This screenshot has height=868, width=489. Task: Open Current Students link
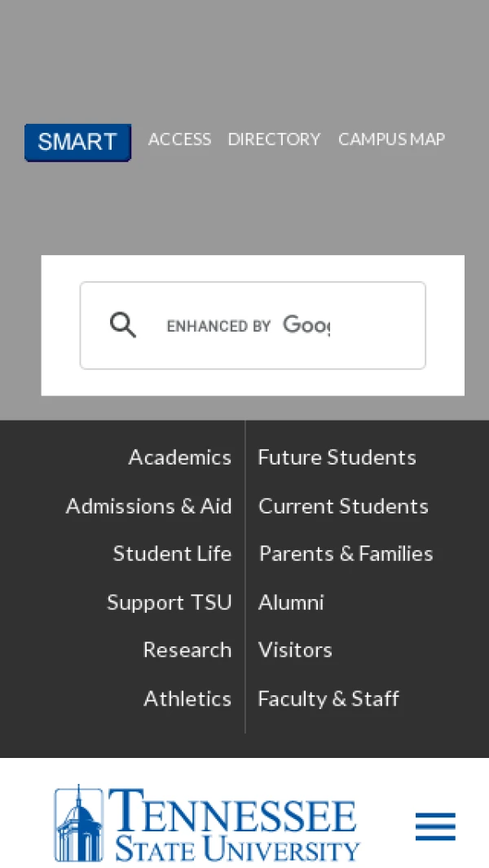(x=343, y=506)
